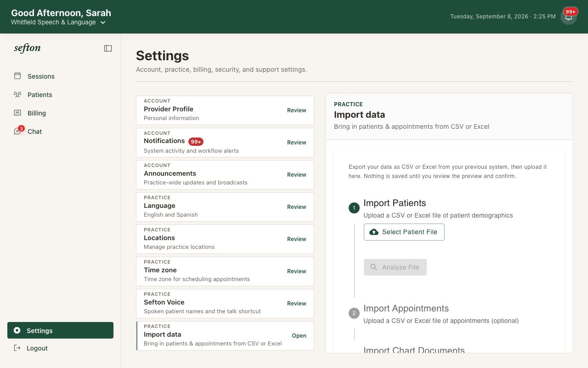Click 'Time zone for scheduling appointments' text
The height and width of the screenshot is (368, 588).
tap(197, 279)
